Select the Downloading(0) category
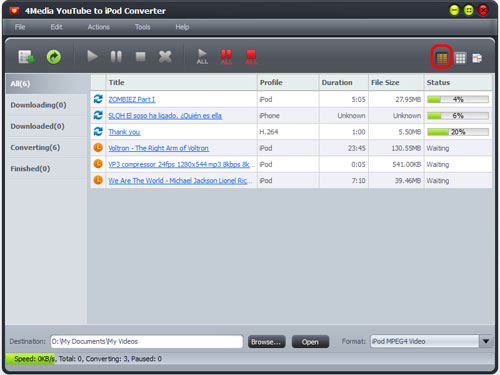 47,105
